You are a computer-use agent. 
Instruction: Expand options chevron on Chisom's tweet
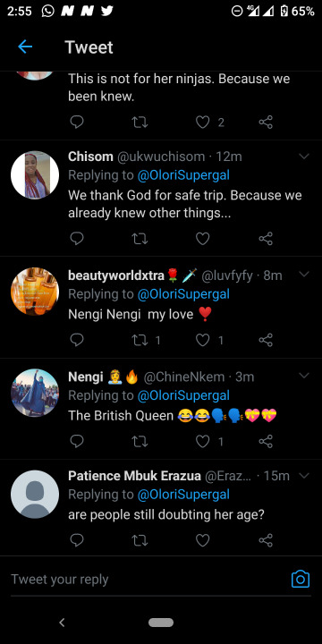coord(304,157)
